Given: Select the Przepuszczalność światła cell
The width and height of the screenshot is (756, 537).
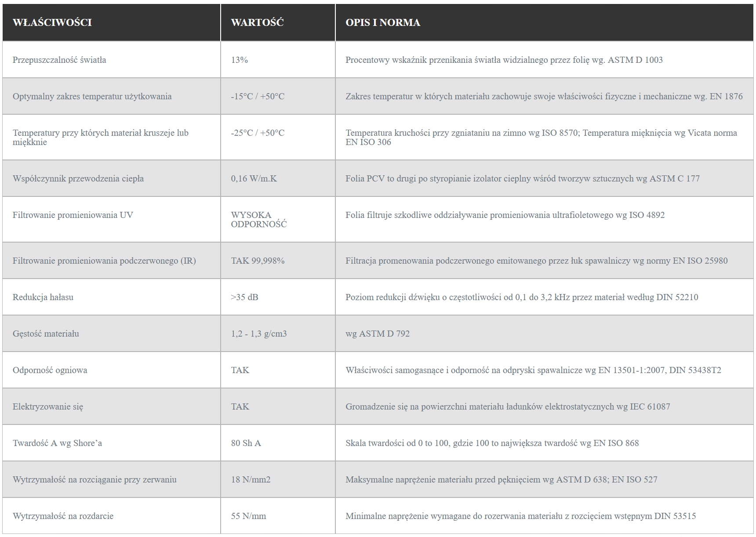Looking at the screenshot, I should point(59,60).
